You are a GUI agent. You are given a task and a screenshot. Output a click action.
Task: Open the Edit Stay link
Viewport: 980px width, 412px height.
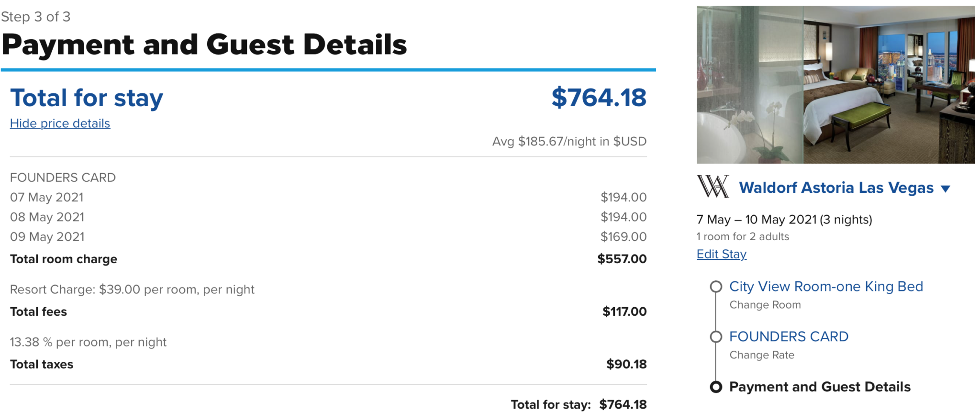721,254
